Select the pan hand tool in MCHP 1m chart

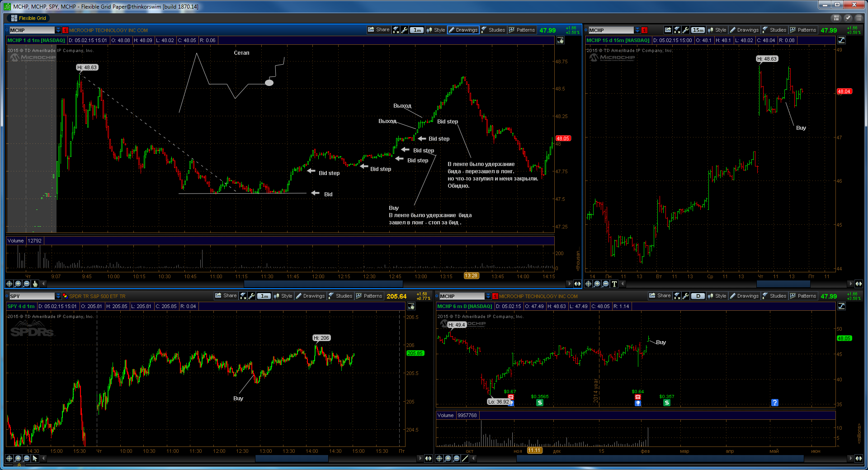tap(35, 284)
